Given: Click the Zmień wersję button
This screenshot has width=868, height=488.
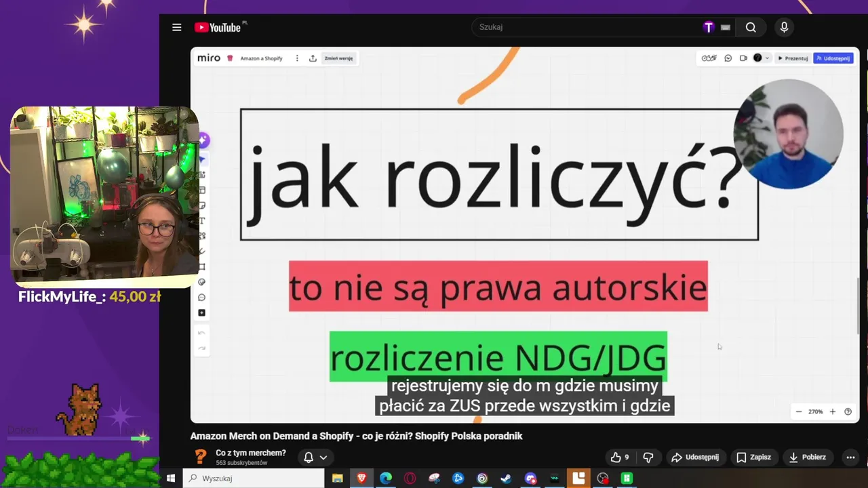Looking at the screenshot, I should coord(338,58).
